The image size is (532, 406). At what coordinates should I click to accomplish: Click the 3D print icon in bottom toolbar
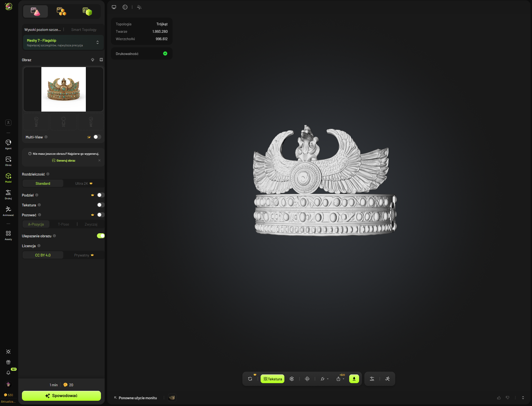click(372, 379)
